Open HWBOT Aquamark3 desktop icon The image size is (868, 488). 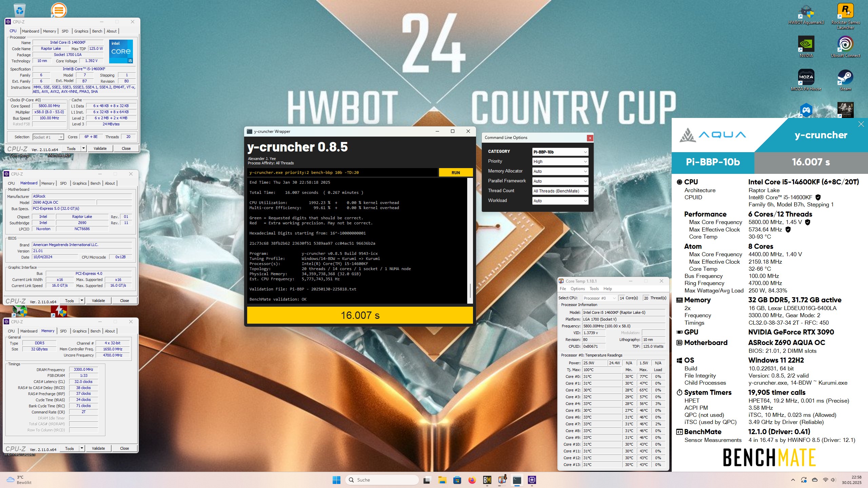click(806, 15)
